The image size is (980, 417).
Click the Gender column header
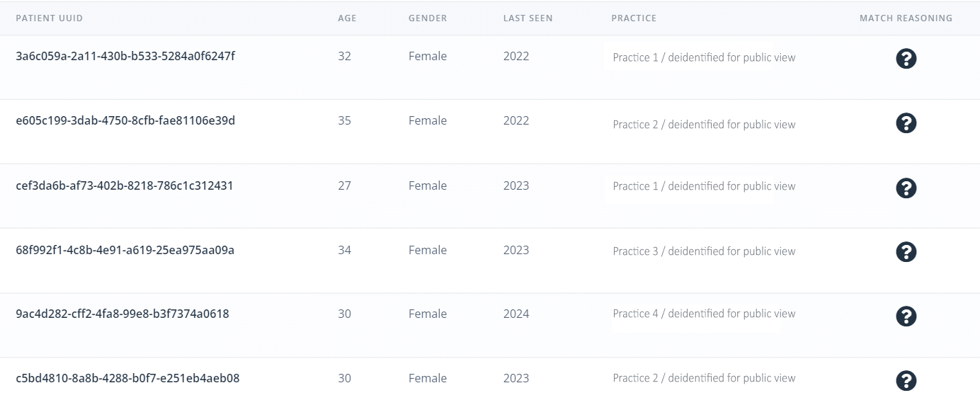[428, 18]
